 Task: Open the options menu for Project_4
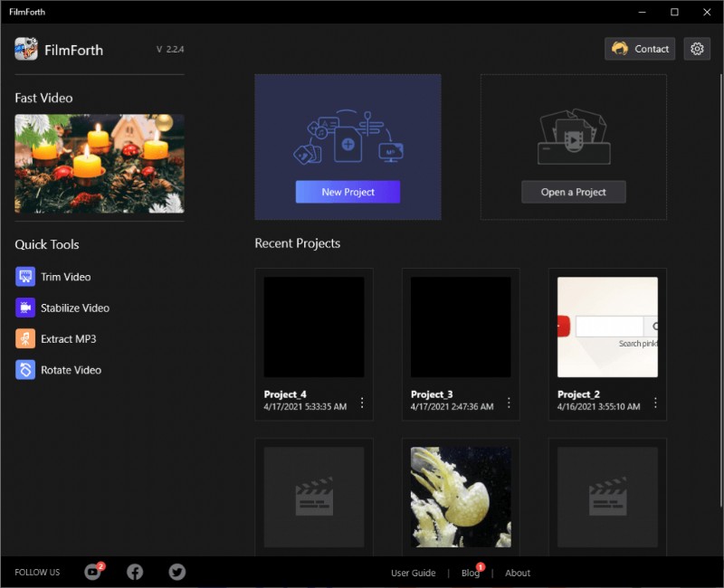point(362,402)
